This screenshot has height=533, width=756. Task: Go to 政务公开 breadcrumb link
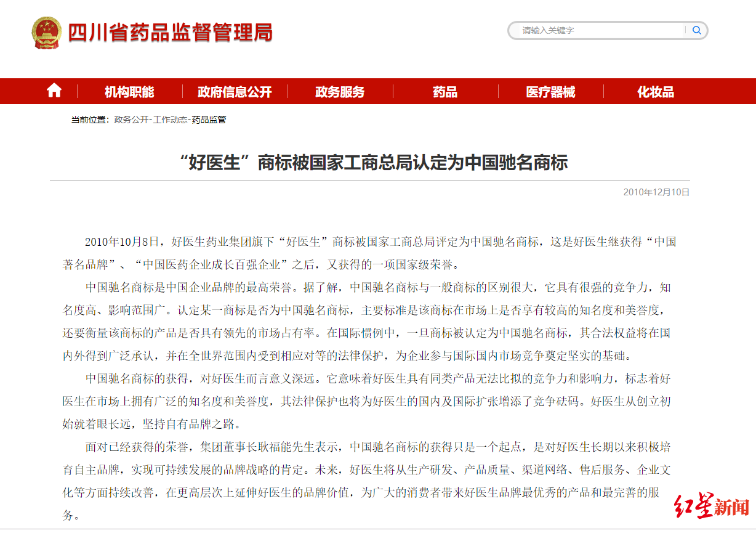coord(131,120)
